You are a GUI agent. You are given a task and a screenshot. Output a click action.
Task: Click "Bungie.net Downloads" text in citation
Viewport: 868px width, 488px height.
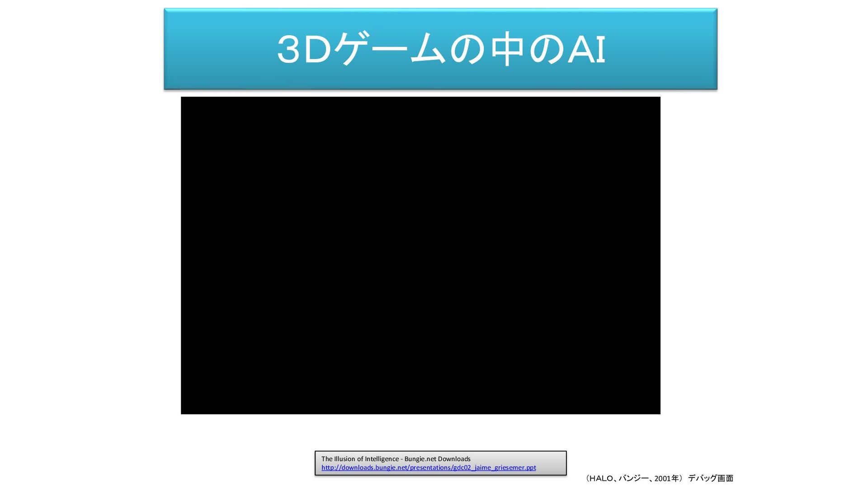point(437,459)
